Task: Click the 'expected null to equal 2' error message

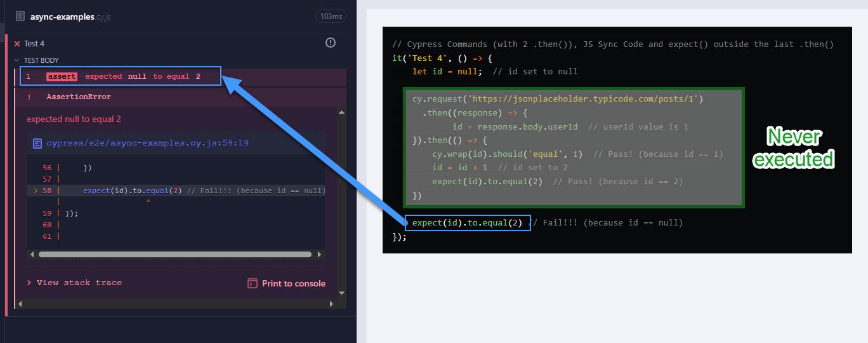Action: coord(74,119)
